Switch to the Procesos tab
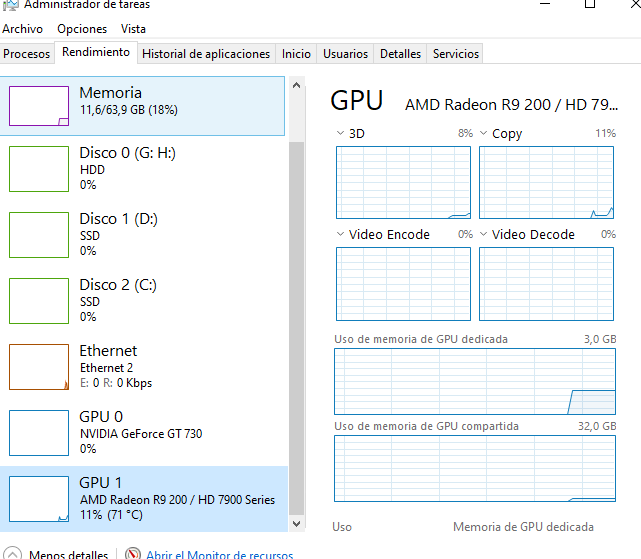The width and height of the screenshot is (641, 559). click(27, 54)
